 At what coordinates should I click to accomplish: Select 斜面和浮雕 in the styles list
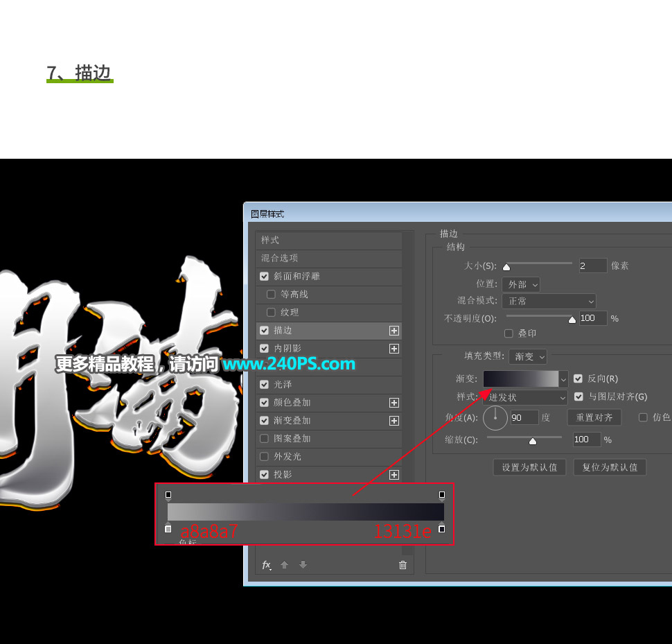[298, 276]
